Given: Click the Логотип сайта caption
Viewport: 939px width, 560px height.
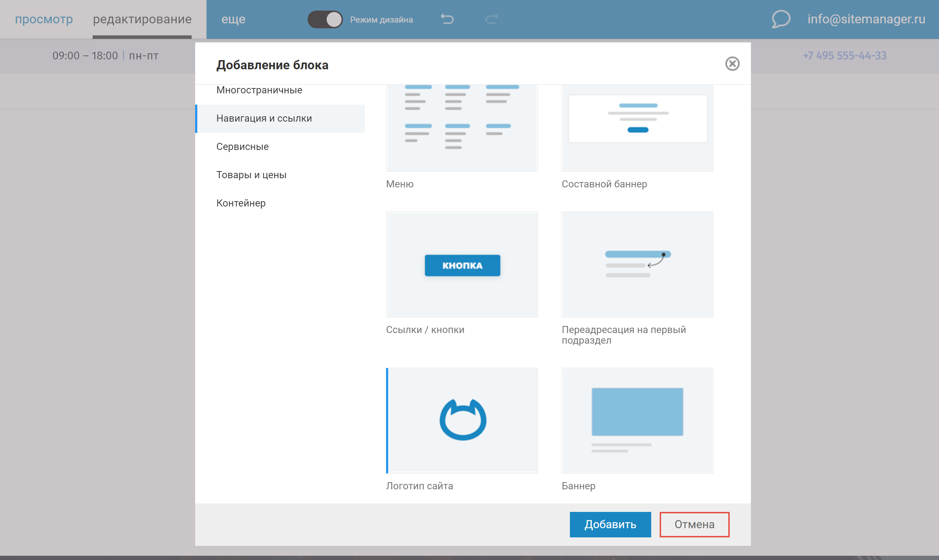Looking at the screenshot, I should pyautogui.click(x=419, y=486).
